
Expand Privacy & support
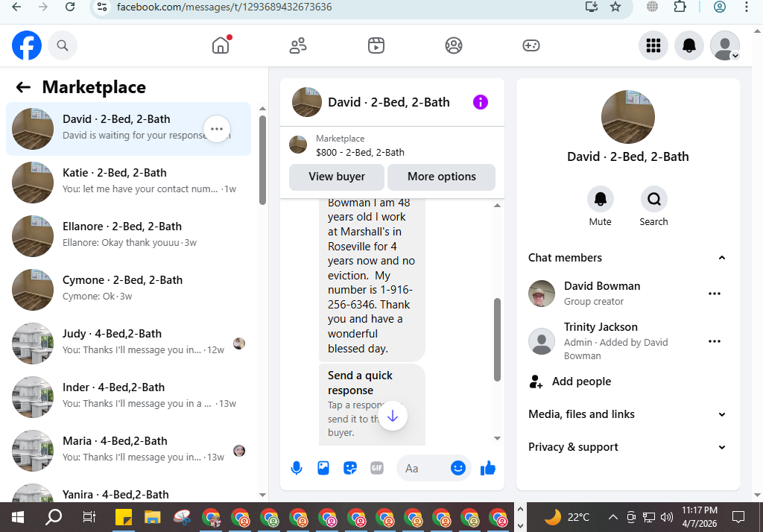[627, 447]
